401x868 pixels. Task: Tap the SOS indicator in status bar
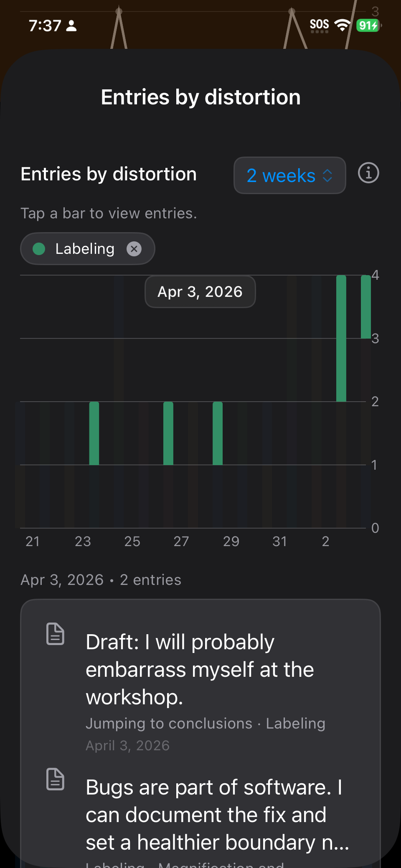click(320, 25)
